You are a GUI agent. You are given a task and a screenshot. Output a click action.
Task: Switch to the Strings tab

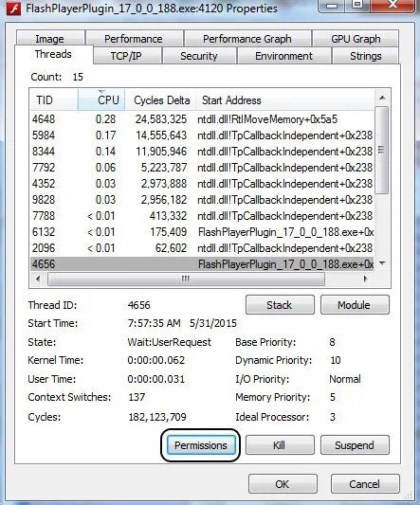[x=366, y=56]
